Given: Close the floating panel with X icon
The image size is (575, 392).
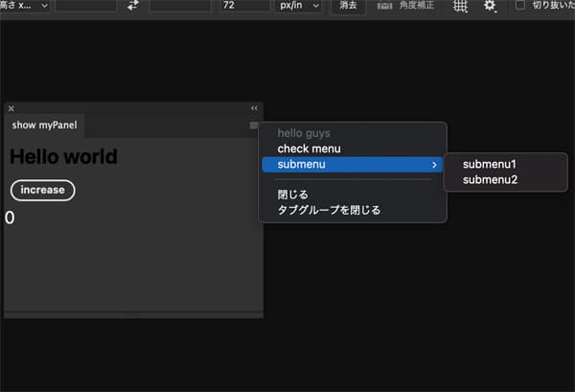Looking at the screenshot, I should point(11,108).
